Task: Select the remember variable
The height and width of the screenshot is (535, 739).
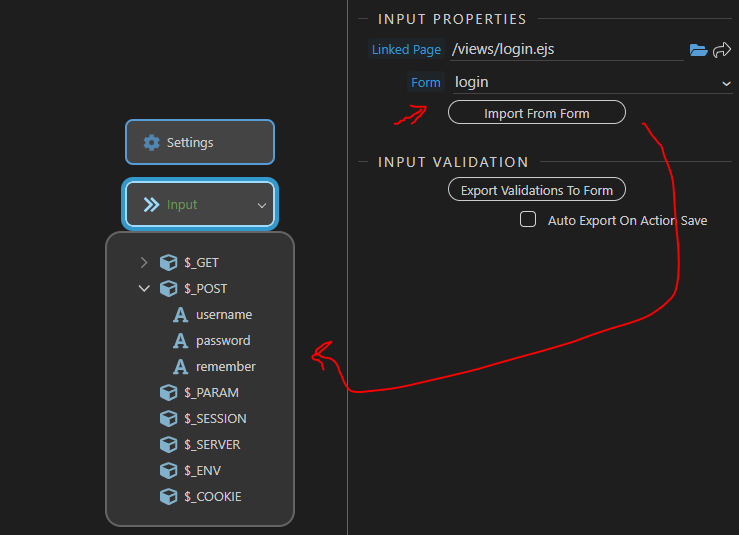Action: click(x=226, y=366)
